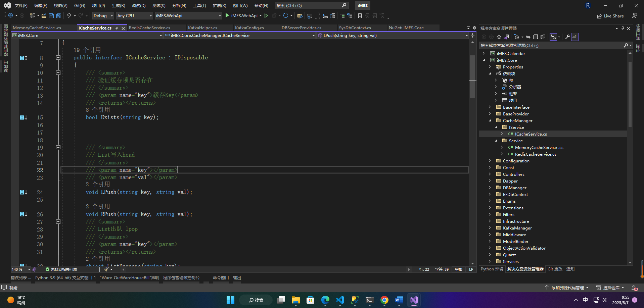644x308 pixels.
Task: Open the Any CPU platform dropdown
Action: (x=134, y=16)
